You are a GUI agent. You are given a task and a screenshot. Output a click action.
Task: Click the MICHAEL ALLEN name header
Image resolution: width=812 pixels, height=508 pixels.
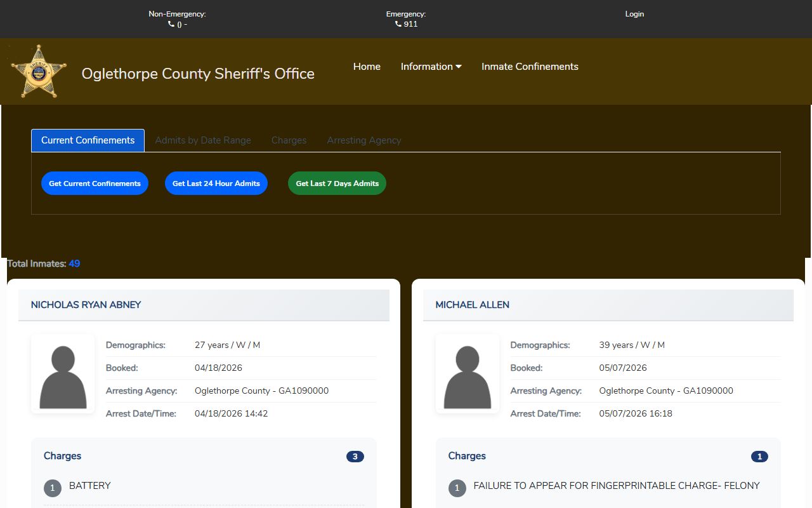[x=473, y=305]
